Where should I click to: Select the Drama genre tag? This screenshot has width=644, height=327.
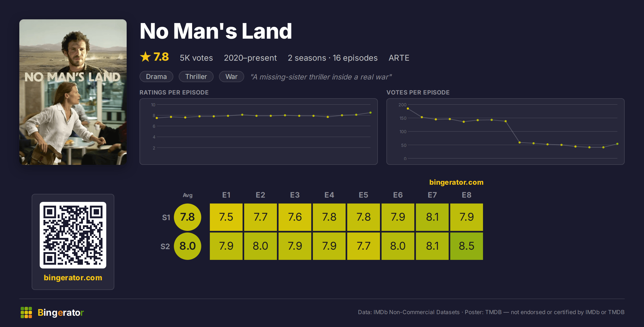(156, 77)
